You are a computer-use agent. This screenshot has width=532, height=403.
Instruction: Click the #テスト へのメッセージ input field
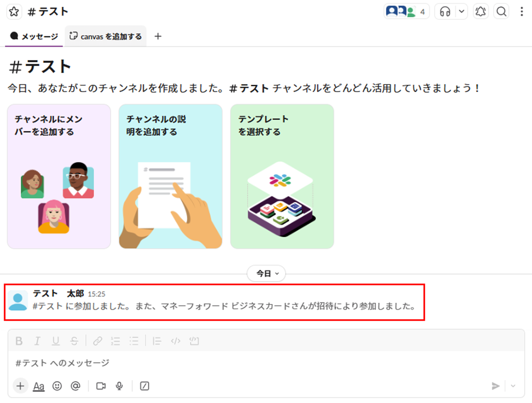pos(266,363)
